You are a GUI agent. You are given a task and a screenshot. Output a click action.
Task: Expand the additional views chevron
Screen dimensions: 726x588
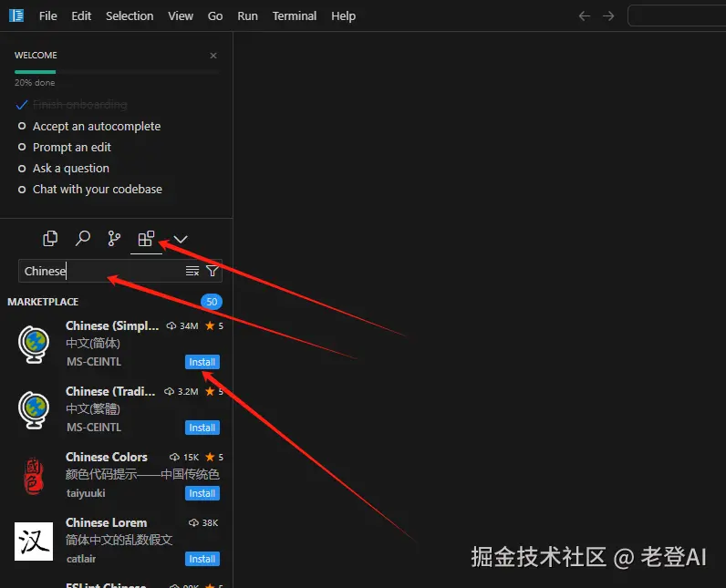[x=181, y=239]
